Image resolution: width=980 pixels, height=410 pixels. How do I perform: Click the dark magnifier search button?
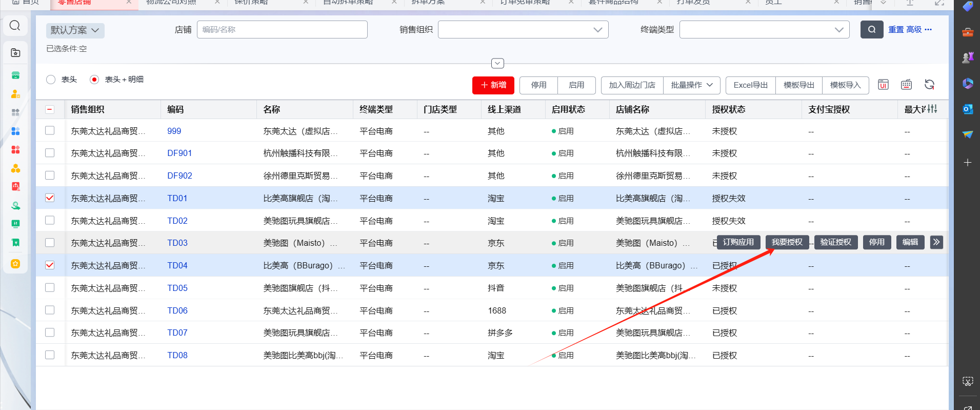coord(872,30)
